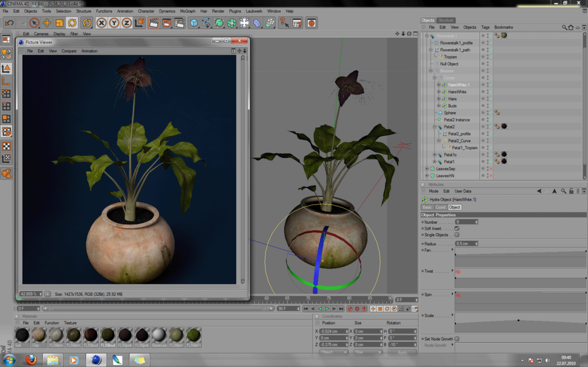
Task: Activate the Scale tool
Action: [x=59, y=23]
